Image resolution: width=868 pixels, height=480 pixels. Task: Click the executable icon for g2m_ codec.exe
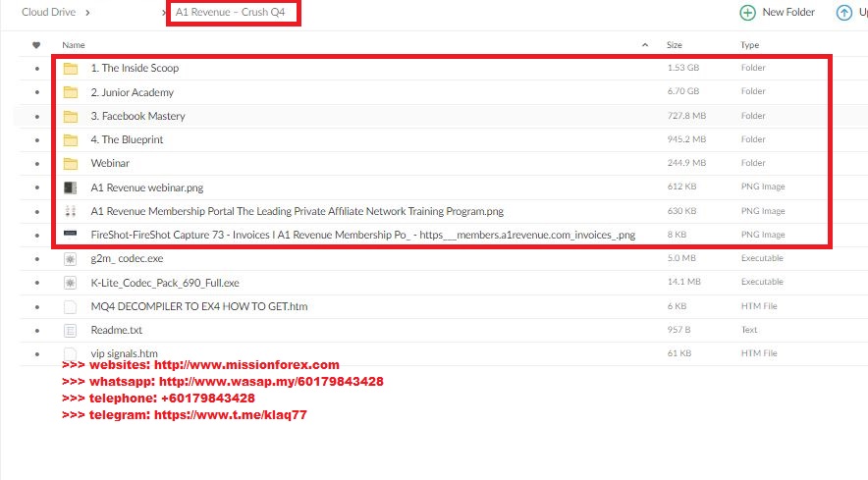[x=71, y=258]
